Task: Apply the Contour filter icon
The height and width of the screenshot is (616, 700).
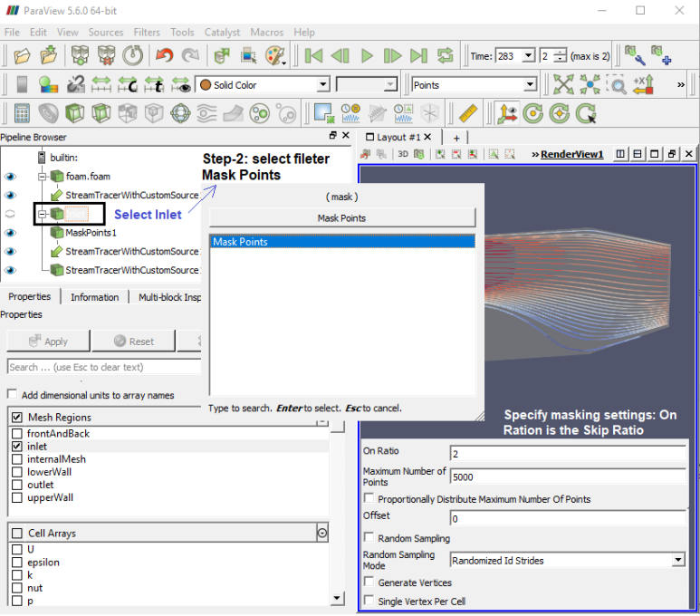Action: [x=48, y=113]
